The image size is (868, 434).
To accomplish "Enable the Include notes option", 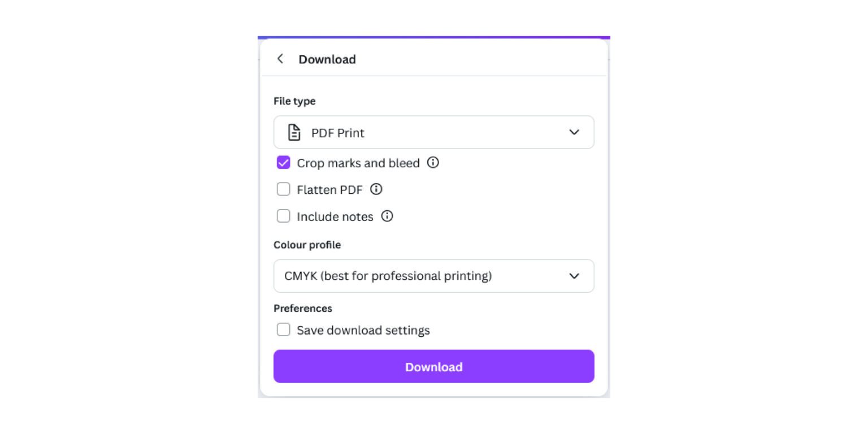I will (283, 215).
